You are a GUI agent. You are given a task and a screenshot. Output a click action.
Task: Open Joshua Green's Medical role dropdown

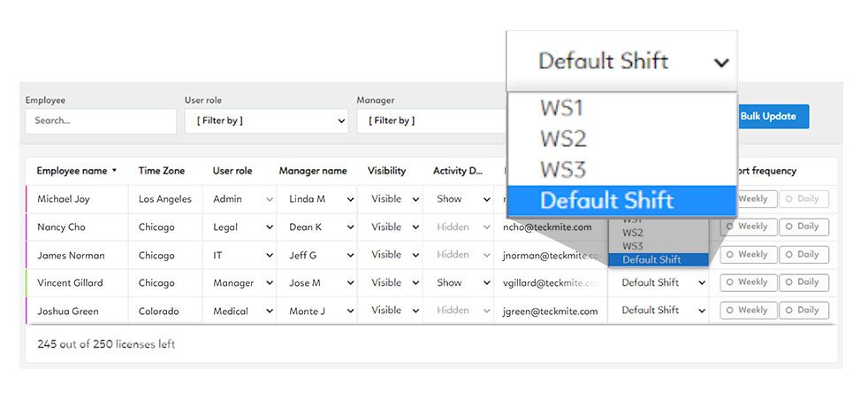tap(244, 312)
